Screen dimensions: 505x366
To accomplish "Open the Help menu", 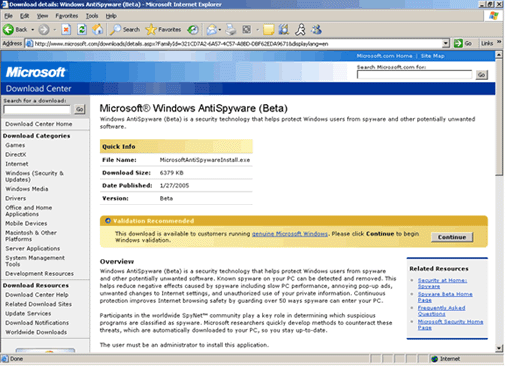I will click(x=111, y=16).
